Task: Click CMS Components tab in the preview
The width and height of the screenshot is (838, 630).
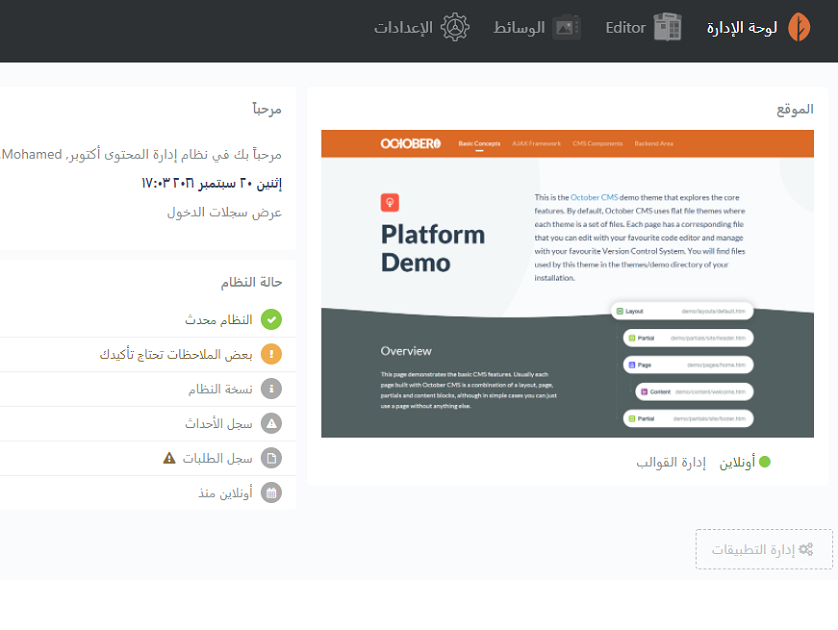Action: [598, 143]
